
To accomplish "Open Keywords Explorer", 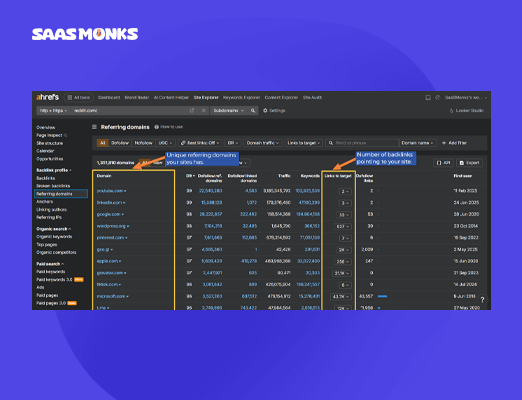I will [x=241, y=97].
